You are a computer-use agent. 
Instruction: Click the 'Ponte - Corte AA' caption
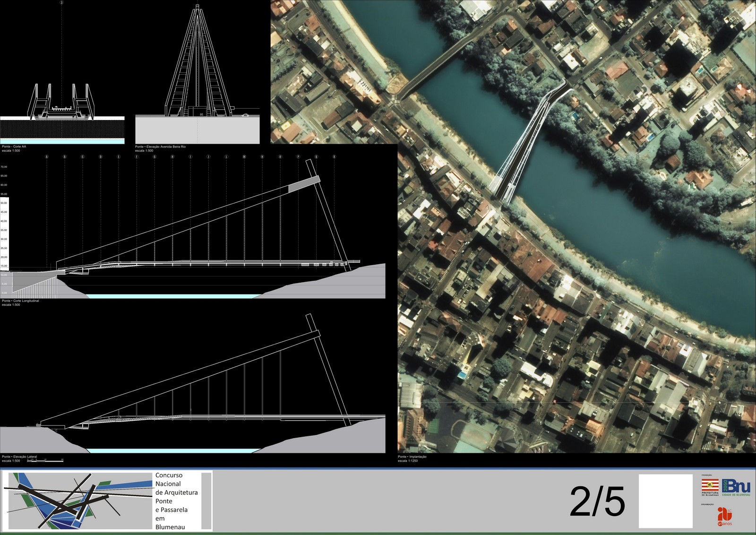[x=14, y=147]
